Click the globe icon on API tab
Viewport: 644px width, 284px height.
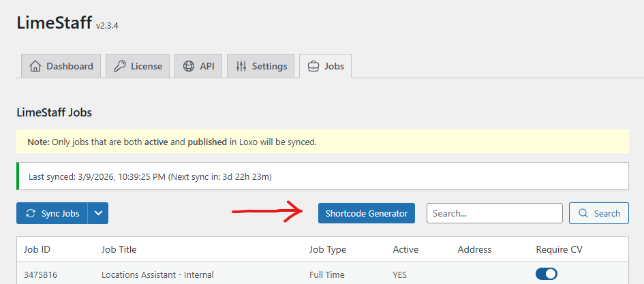[x=189, y=66]
